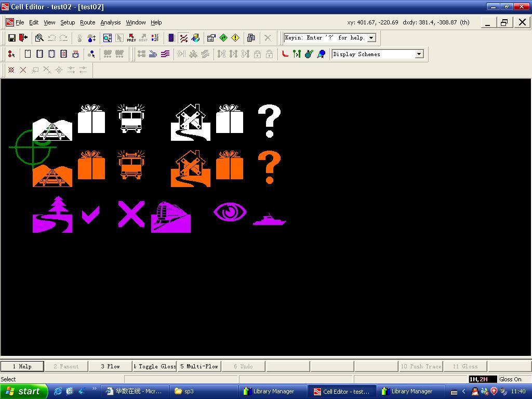Switch to first Library Manager taskbar window
The width and height of the screenshot is (532, 399).
pyautogui.click(x=273, y=391)
